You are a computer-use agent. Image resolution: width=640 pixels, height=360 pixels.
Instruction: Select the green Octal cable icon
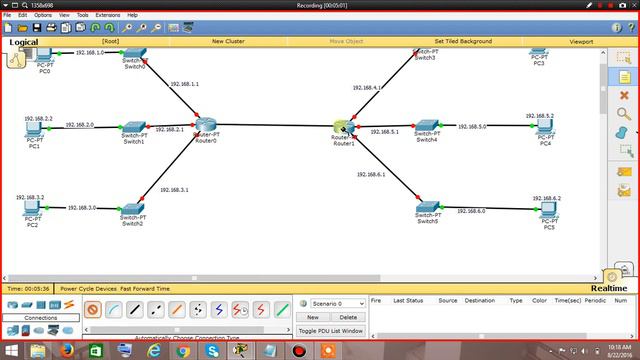pyautogui.click(x=282, y=310)
